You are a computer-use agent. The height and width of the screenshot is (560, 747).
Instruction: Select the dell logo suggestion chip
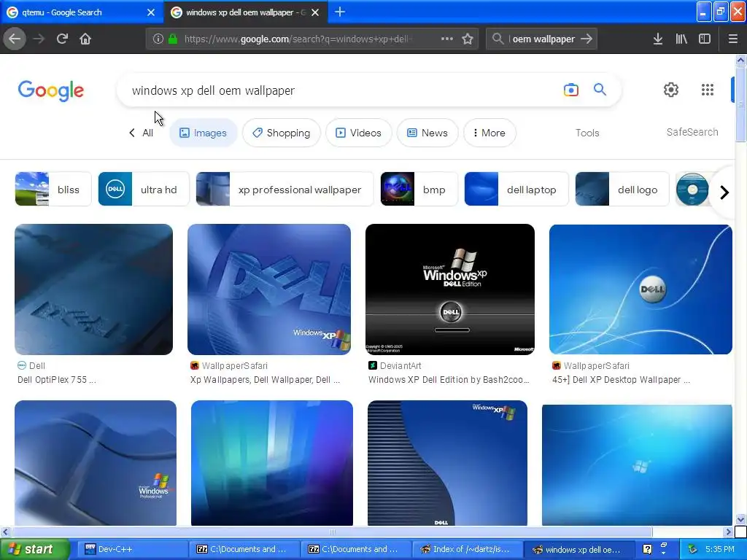coord(622,189)
